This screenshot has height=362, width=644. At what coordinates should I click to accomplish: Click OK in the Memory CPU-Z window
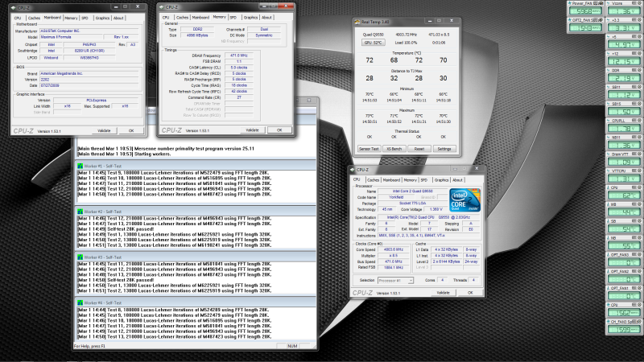coord(279,130)
